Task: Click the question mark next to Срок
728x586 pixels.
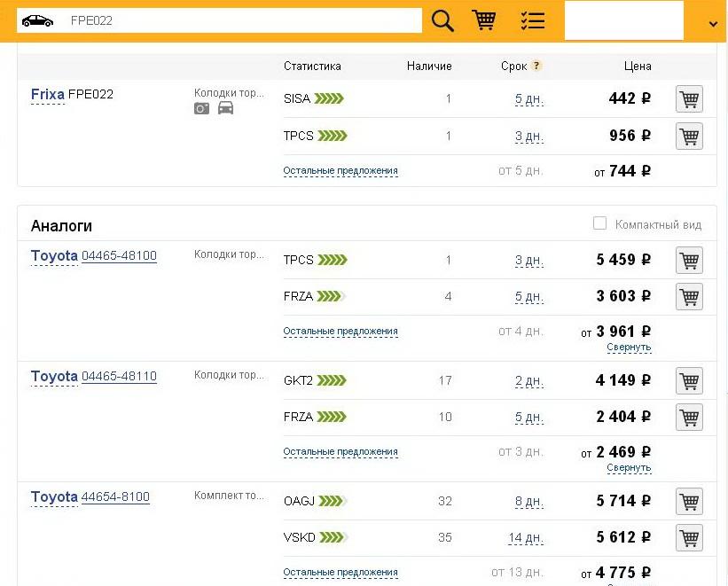Action: [536, 66]
